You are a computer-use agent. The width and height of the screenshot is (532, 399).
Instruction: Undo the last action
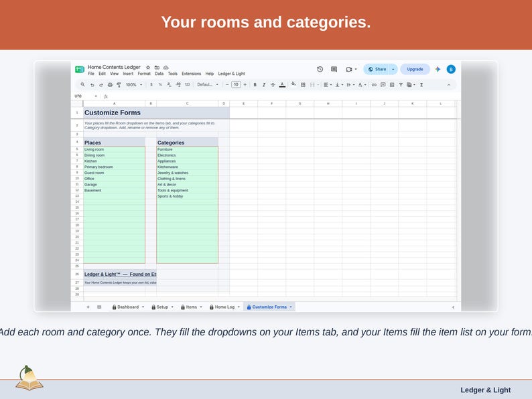[92, 85]
